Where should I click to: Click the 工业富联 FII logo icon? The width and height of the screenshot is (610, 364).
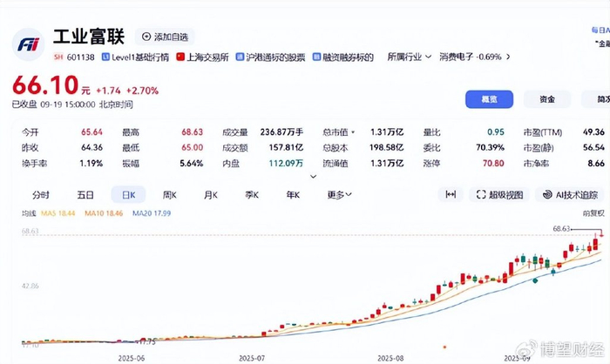click(x=28, y=44)
